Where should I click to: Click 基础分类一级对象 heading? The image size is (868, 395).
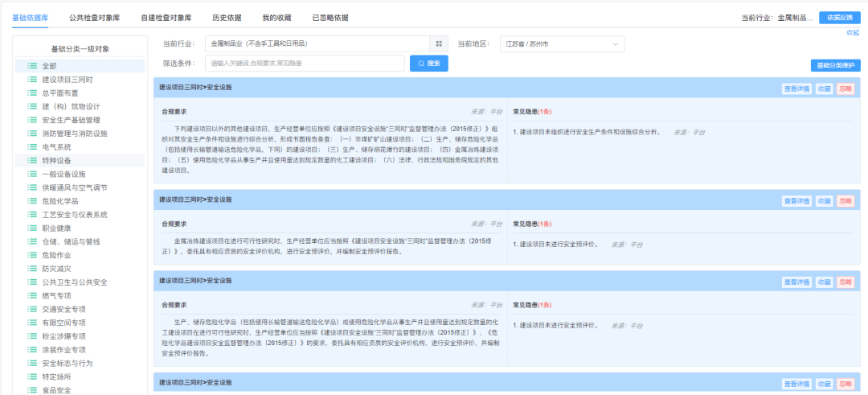pyautogui.click(x=79, y=50)
